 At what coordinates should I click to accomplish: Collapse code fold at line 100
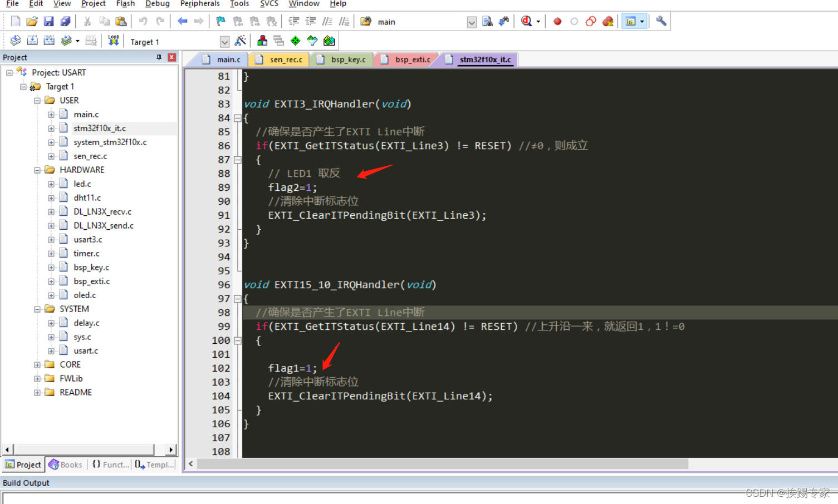(x=238, y=340)
